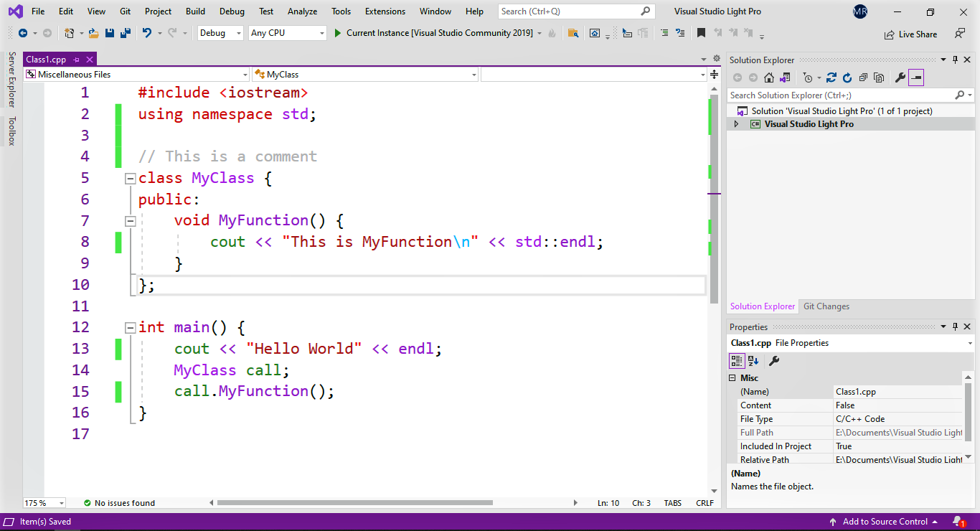Click the MR account badge
980x531 pixels.
(x=860, y=11)
